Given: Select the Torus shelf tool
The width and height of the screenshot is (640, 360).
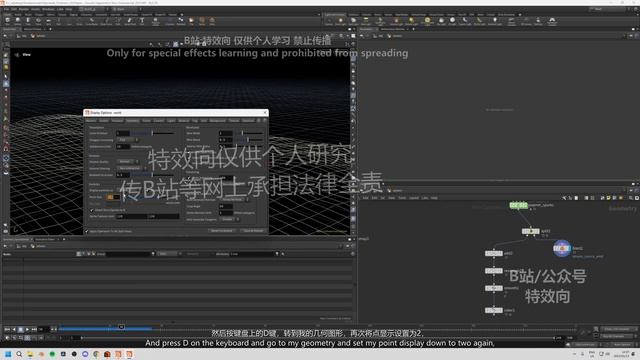Looking at the screenshot, I should coord(38,21).
